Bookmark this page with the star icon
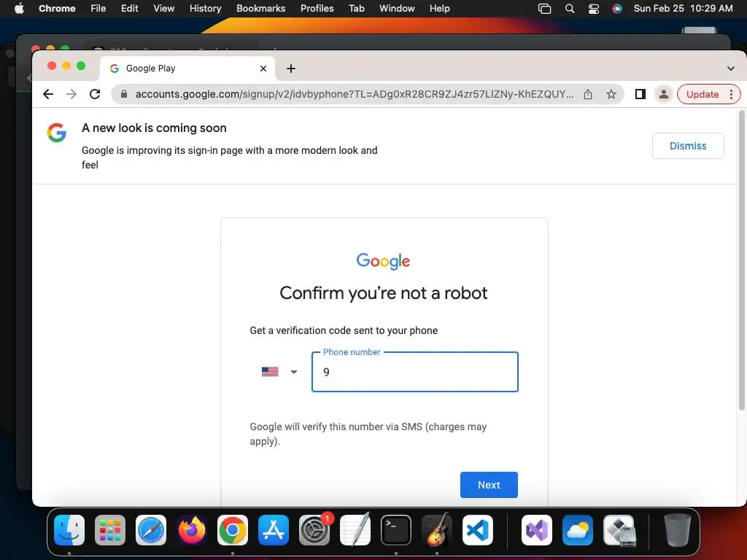This screenshot has width=747, height=560. (611, 94)
